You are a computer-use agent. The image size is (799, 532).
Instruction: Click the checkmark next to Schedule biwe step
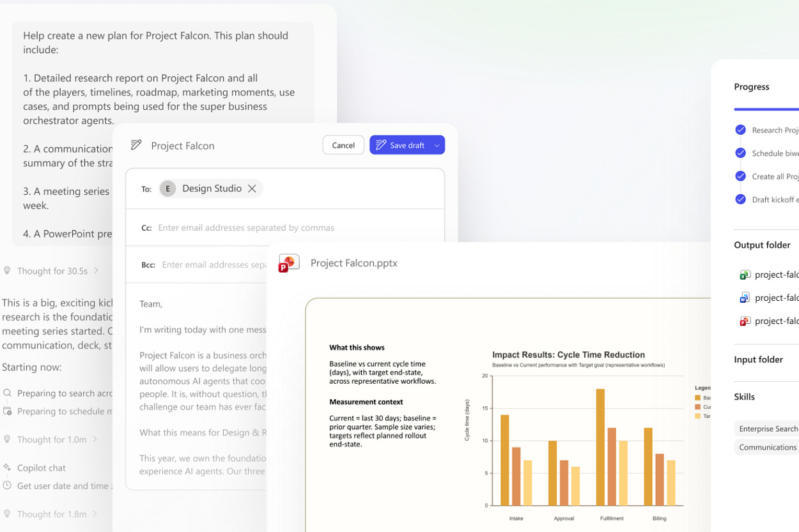click(x=740, y=153)
